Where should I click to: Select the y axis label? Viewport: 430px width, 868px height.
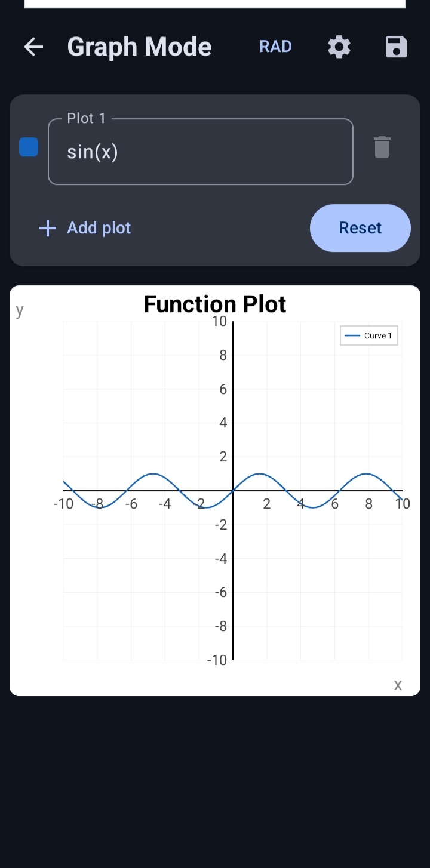20,310
